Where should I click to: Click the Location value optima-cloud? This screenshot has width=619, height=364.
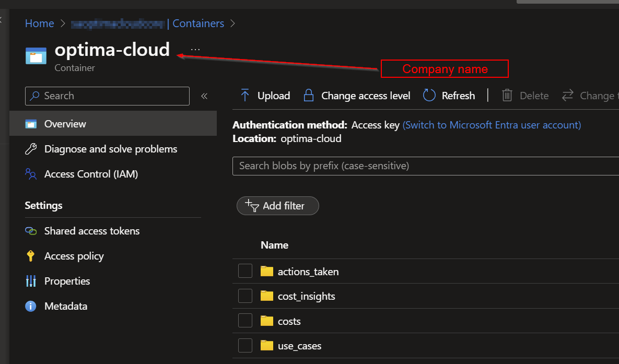pyautogui.click(x=311, y=139)
